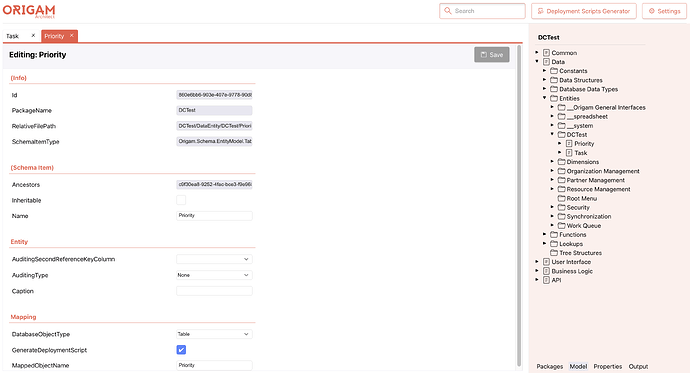Open the AuditingSecondReferenceKeyColumn dropdown

tap(214, 260)
